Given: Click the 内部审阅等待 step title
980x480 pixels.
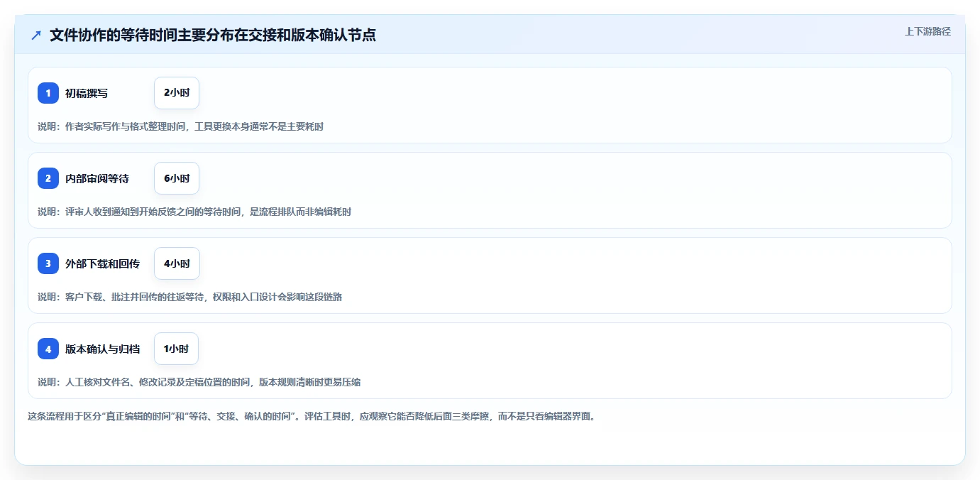Looking at the screenshot, I should (x=97, y=178).
